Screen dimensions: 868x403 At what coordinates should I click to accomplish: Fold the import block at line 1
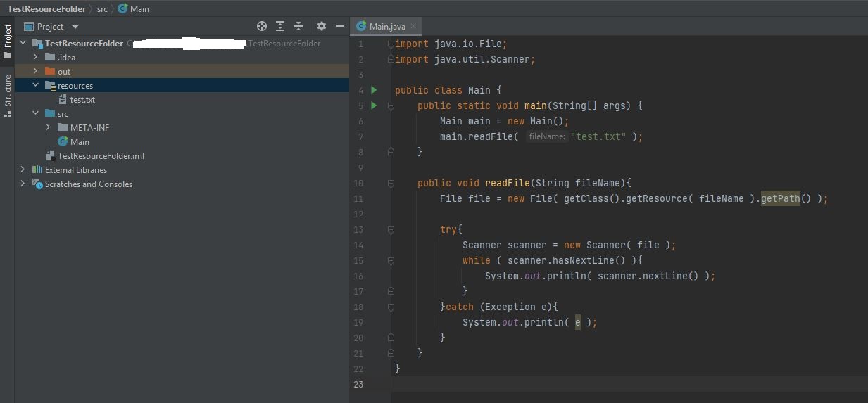coord(391,44)
